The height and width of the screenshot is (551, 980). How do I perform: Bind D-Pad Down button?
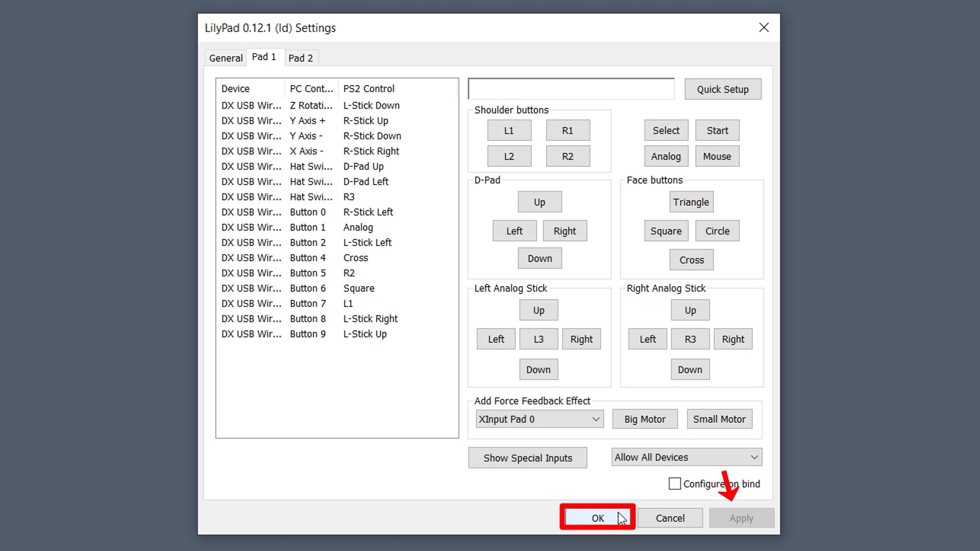[540, 258]
